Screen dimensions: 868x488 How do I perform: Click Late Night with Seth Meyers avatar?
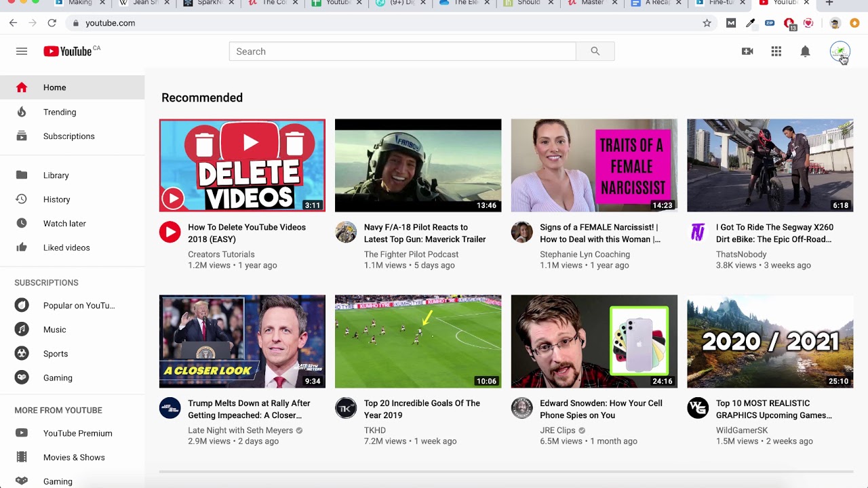[x=170, y=408]
